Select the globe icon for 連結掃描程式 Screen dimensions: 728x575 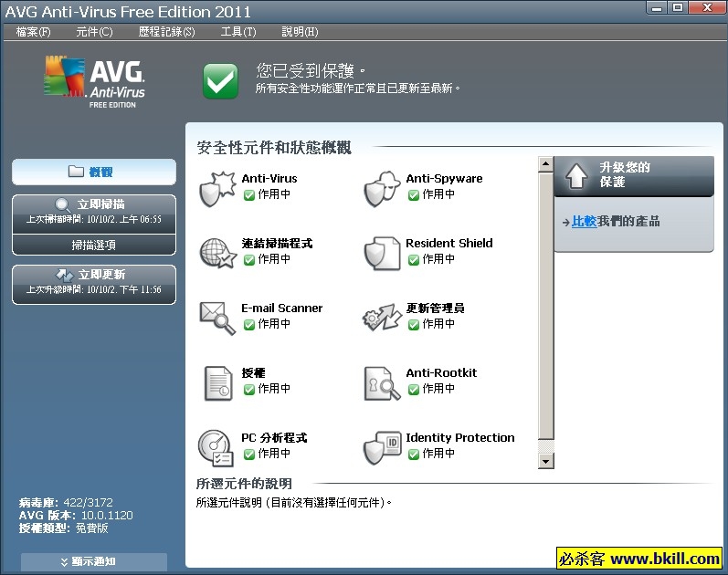tap(217, 253)
